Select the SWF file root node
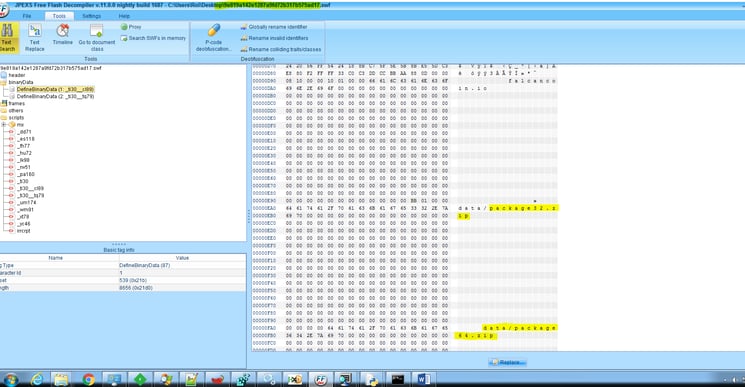Image resolution: width=745 pixels, height=387 pixels. click(51, 68)
